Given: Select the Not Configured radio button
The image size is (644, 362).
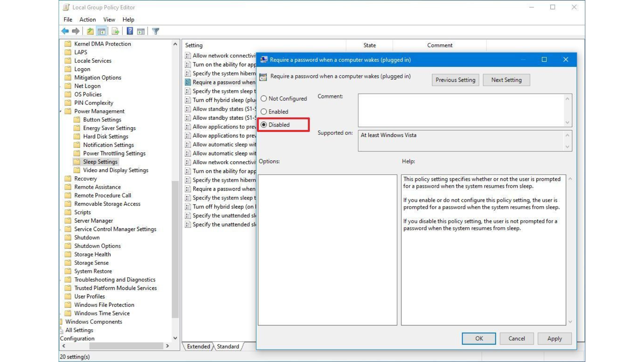Looking at the screenshot, I should coord(264,99).
